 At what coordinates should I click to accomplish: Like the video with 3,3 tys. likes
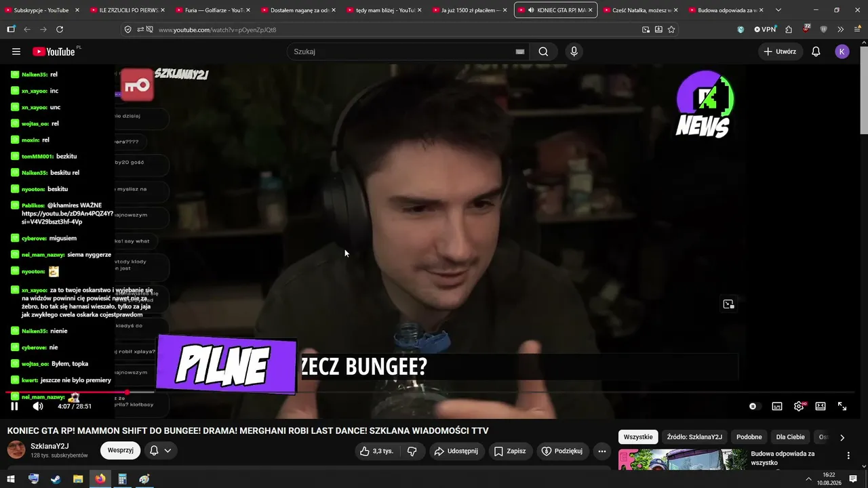(x=377, y=451)
